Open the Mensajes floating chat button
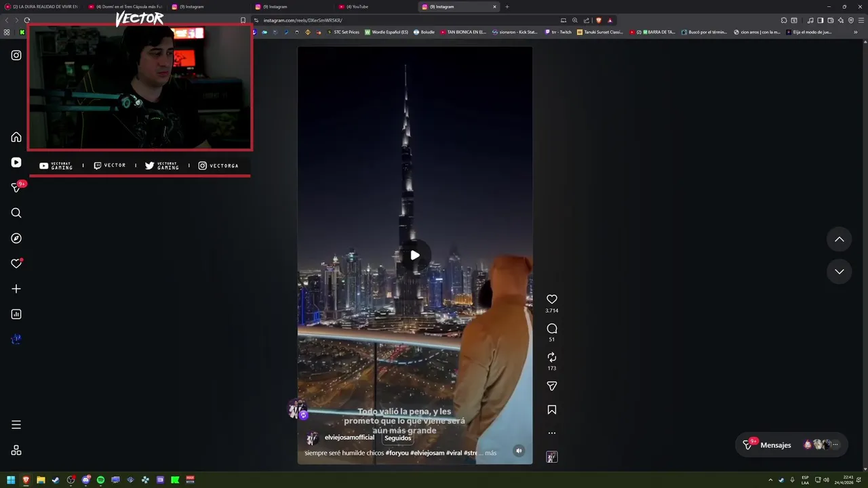Viewport: 868px width, 488px height. point(792,445)
